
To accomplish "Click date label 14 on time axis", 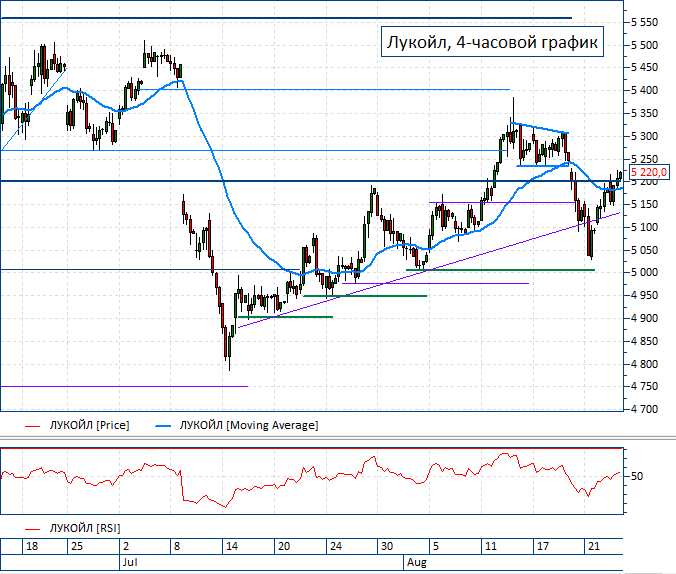I will (232, 546).
